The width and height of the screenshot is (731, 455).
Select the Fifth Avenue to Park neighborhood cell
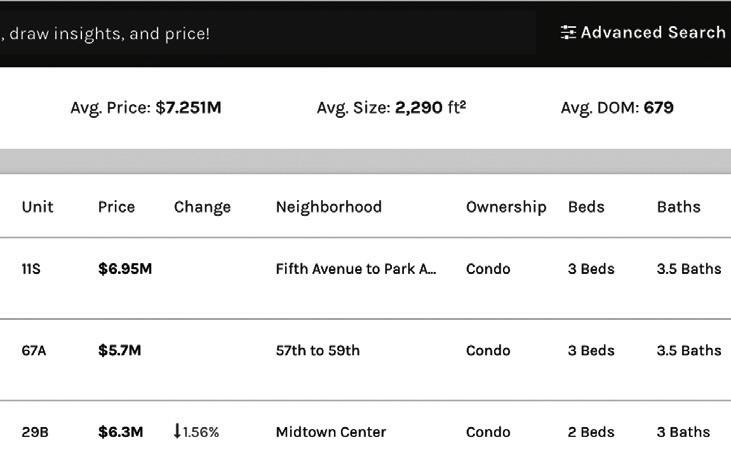click(356, 269)
